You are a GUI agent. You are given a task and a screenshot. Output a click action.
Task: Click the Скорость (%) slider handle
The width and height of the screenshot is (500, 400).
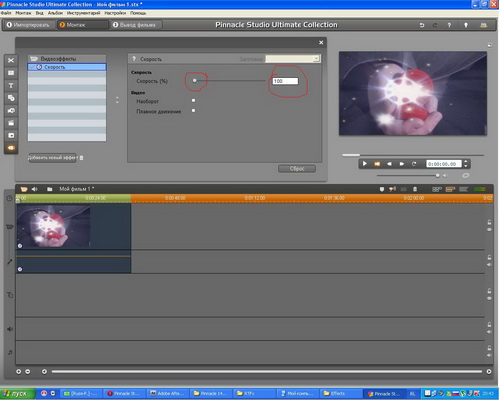[x=195, y=81]
